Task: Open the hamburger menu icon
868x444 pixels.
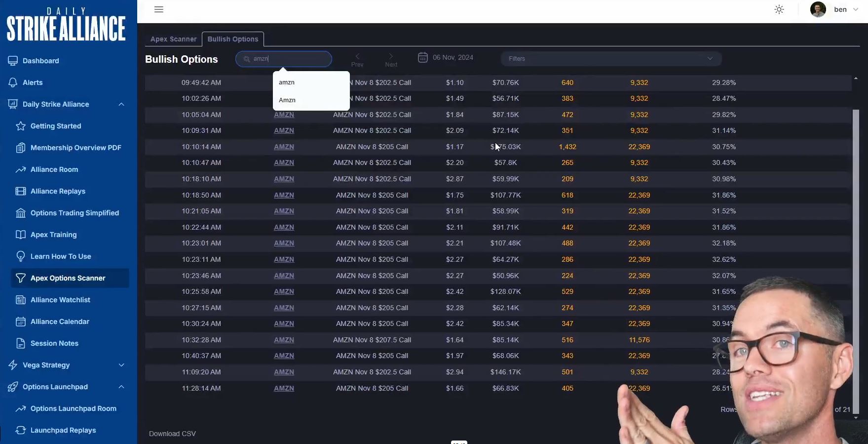Action: (x=159, y=9)
